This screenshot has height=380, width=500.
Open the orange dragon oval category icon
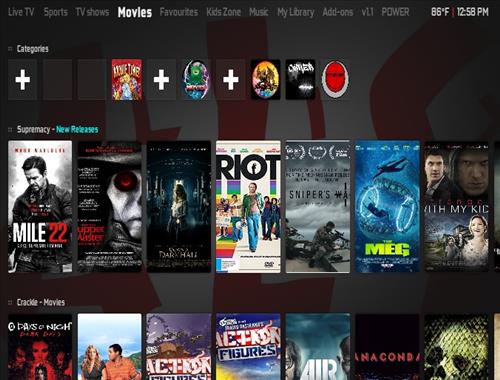pos(265,80)
